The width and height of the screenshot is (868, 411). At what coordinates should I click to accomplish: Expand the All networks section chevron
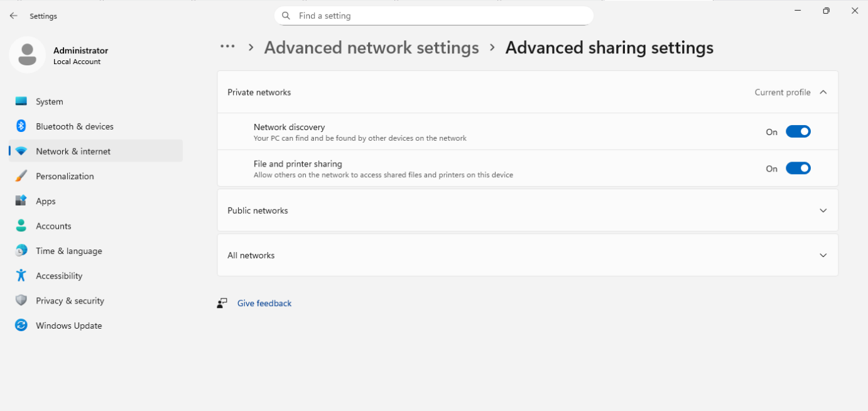[823, 255]
